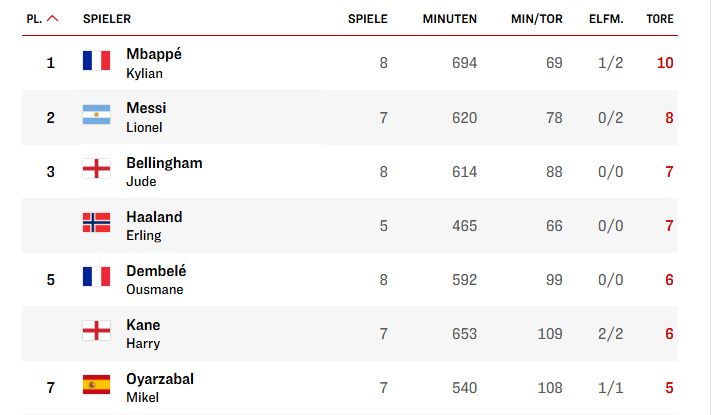Click the Argentina flag beside Messi
The width and height of the screenshot is (721, 415).
coord(96,114)
